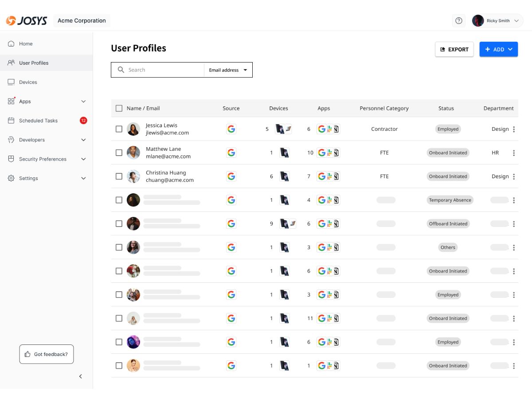Go to Home in sidebar
The height and width of the screenshot is (399, 532).
pyautogui.click(x=47, y=43)
